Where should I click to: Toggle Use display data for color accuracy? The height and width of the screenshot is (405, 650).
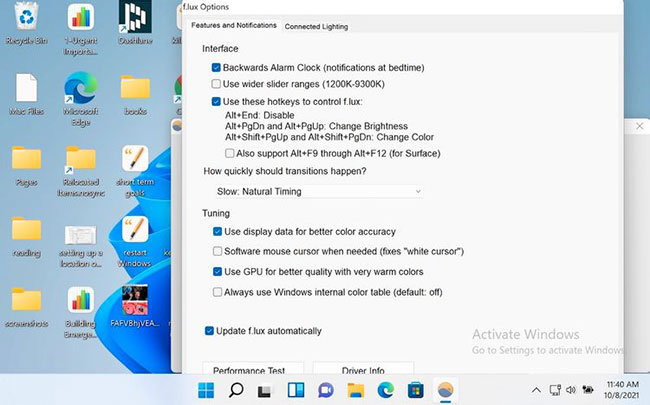point(217,232)
